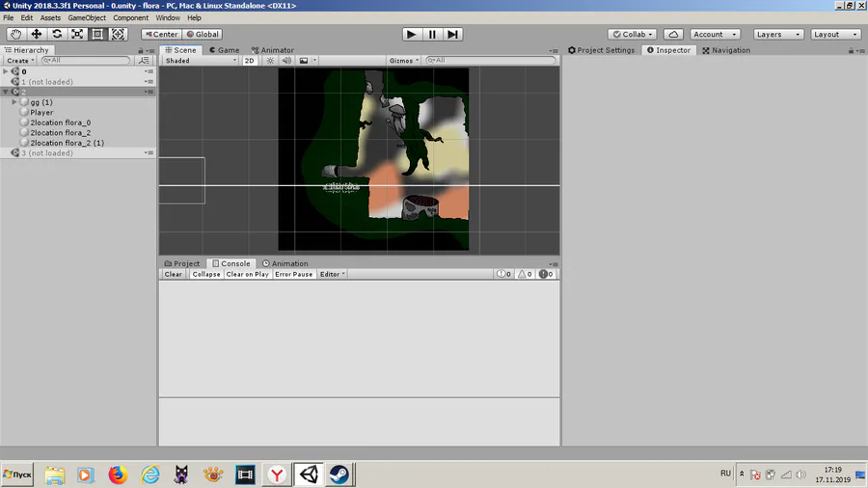The width and height of the screenshot is (868, 488).
Task: Click the Hierarchy search field
Action: (86, 60)
